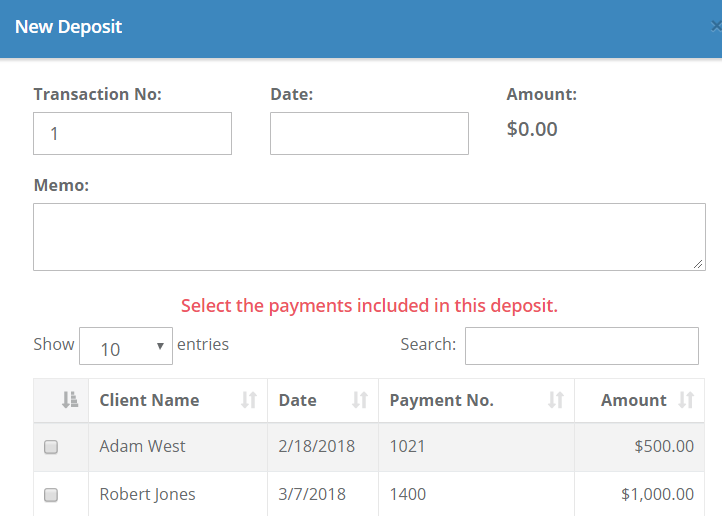Sort table by Date column header
Image resolution: width=722 pixels, height=516 pixels.
coord(298,400)
